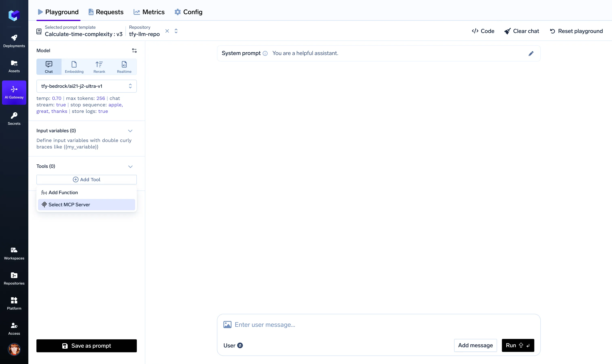Switch model type to Embedding
Screen dimensions: 612x364
(x=74, y=67)
